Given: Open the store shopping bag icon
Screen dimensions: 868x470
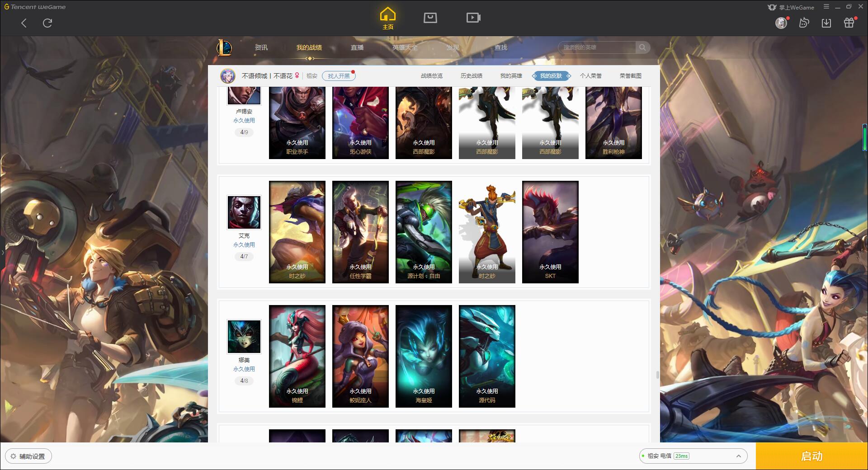Looking at the screenshot, I should point(430,18).
